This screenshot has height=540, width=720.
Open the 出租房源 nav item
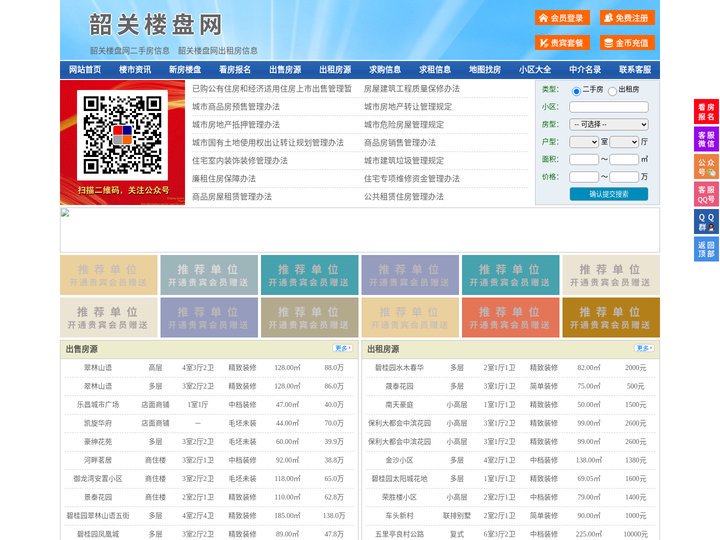[335, 70]
